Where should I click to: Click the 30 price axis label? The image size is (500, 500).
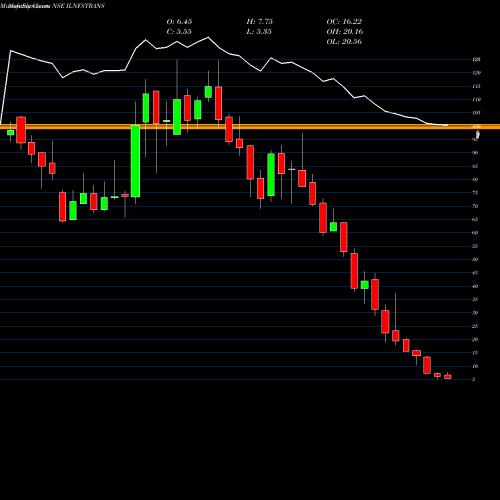point(475,313)
